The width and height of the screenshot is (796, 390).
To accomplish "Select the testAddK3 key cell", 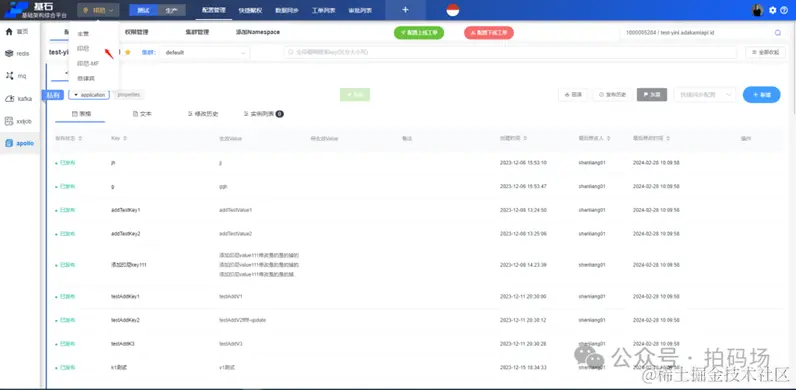I will click(123, 344).
